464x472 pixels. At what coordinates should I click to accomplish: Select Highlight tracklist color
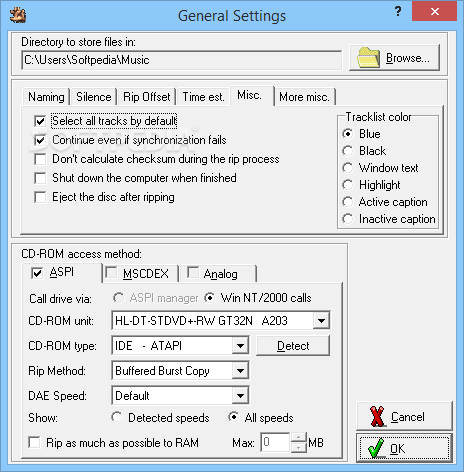[x=347, y=185]
